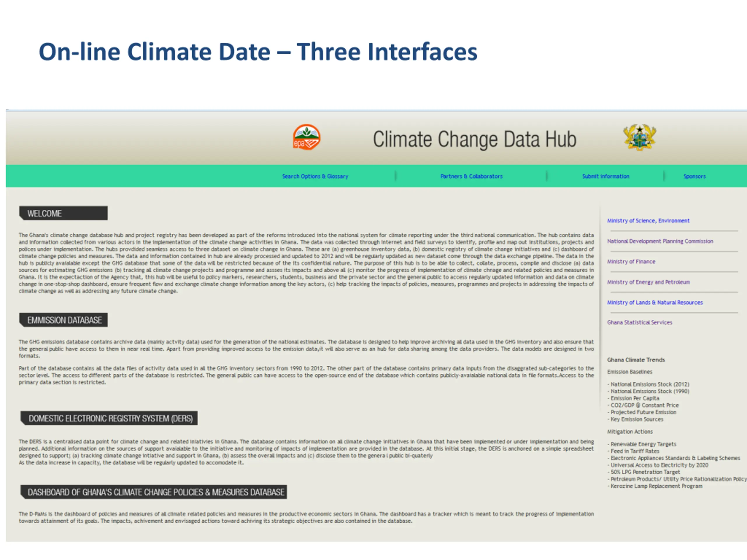Screen dimensions: 747x560
Task: Click the Ministry of Finance link
Action: [x=631, y=262]
